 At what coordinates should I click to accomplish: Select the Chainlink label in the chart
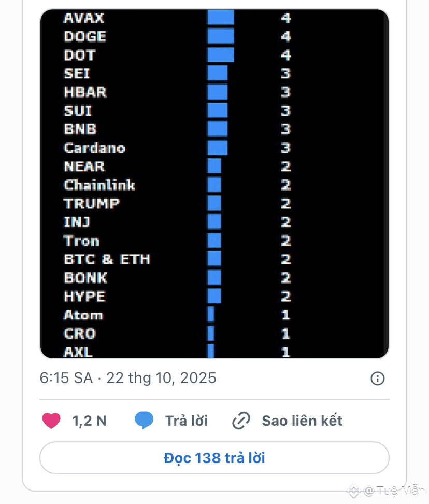pos(99,185)
